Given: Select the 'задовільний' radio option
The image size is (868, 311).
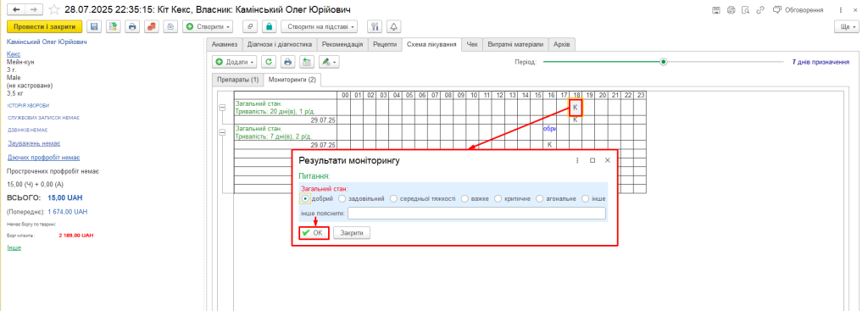Looking at the screenshot, I should click(x=361, y=198).
